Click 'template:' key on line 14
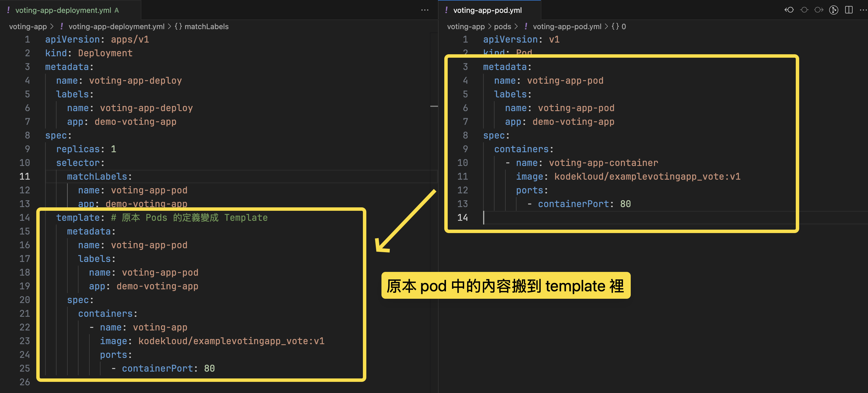 point(80,218)
